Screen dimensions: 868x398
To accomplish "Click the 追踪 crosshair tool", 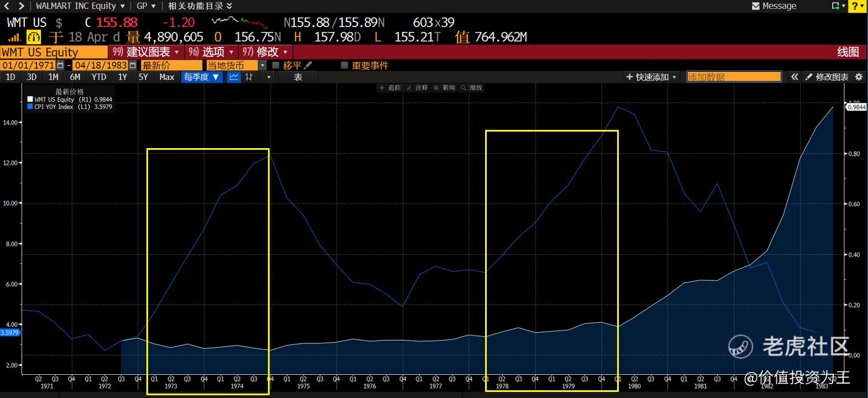I will coord(390,88).
